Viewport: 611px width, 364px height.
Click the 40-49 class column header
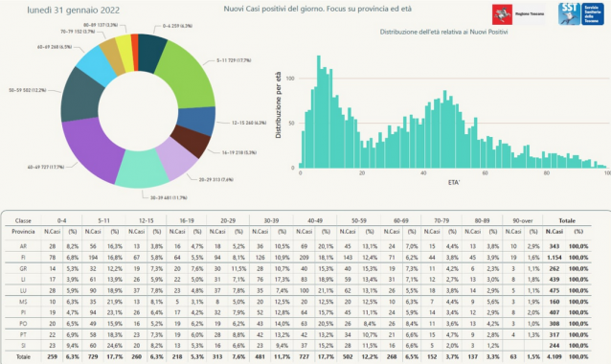(x=315, y=220)
